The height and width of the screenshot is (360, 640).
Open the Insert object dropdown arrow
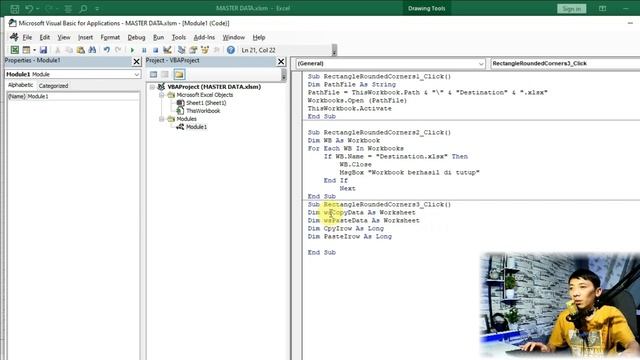[x=34, y=50]
